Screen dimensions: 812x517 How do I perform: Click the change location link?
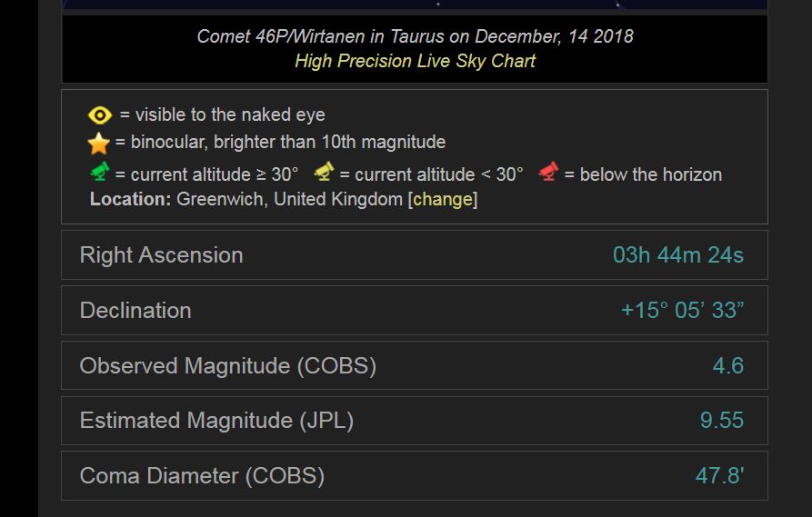(x=443, y=199)
